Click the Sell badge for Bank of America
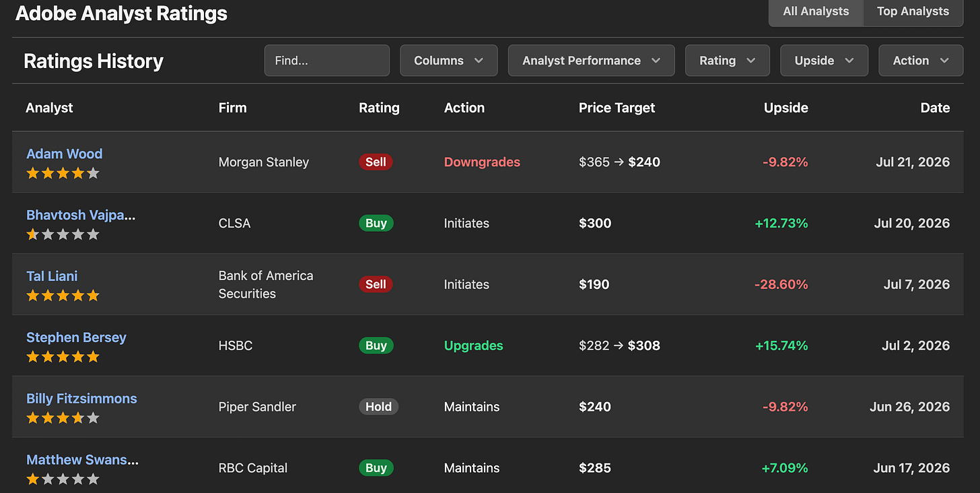Image resolution: width=980 pixels, height=493 pixels. click(x=376, y=284)
